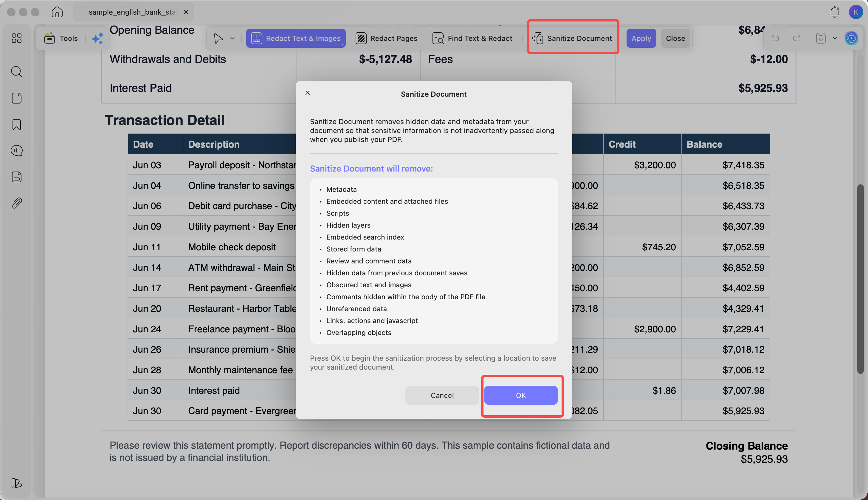Click 'Stored form data' item
This screenshot has height=500, width=868.
354,249
